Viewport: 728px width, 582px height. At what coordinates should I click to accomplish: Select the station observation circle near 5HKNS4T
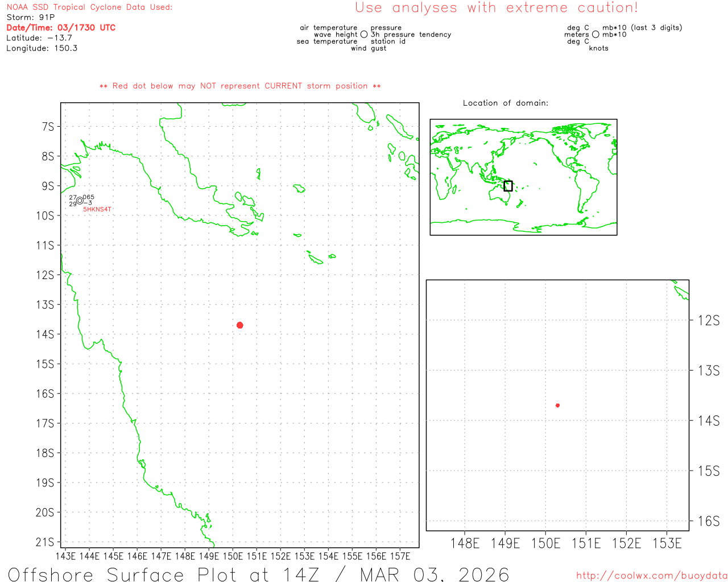pyautogui.click(x=80, y=201)
